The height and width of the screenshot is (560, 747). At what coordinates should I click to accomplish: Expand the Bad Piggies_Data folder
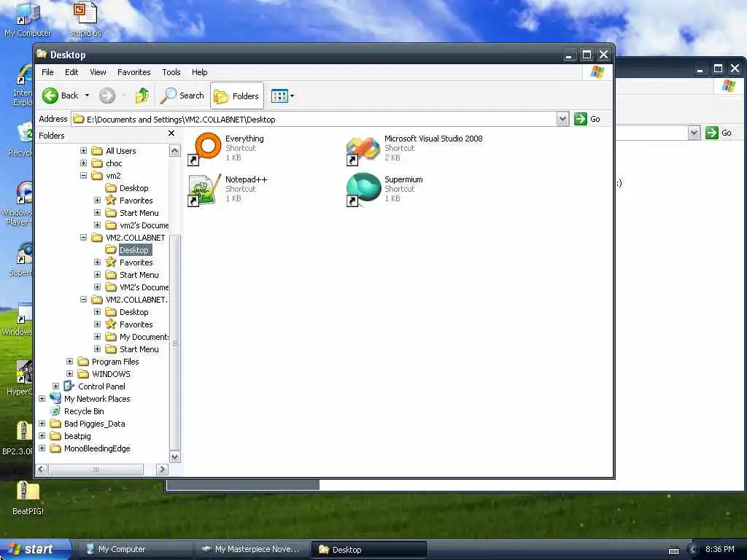click(42, 423)
